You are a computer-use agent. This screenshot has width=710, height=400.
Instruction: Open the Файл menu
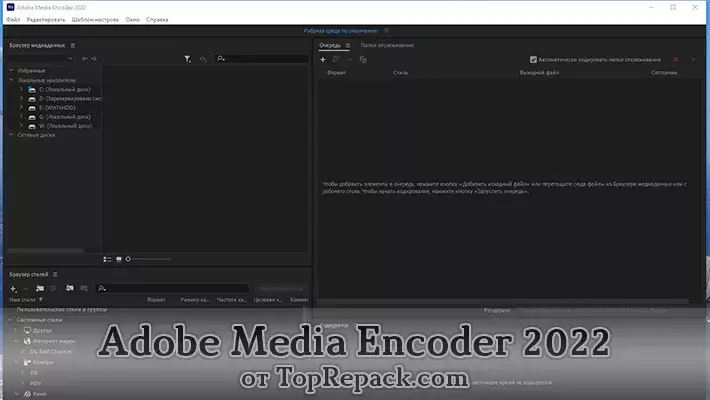tap(13, 19)
